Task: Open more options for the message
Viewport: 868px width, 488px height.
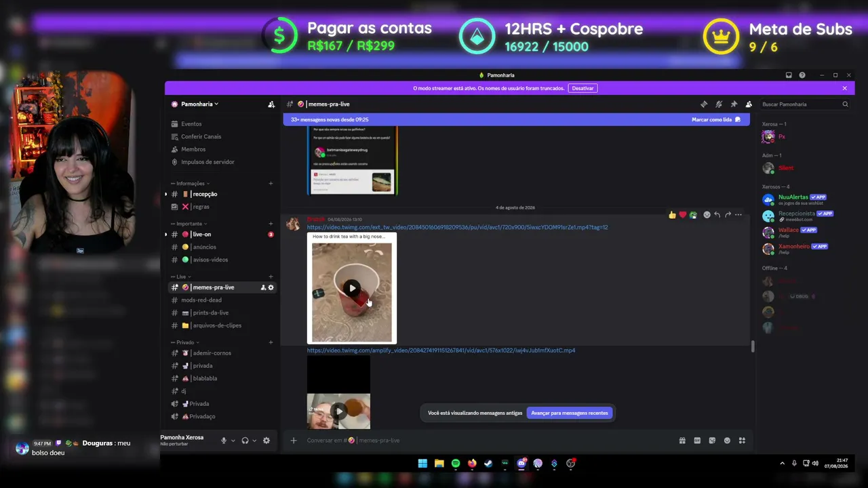Action: tap(738, 215)
